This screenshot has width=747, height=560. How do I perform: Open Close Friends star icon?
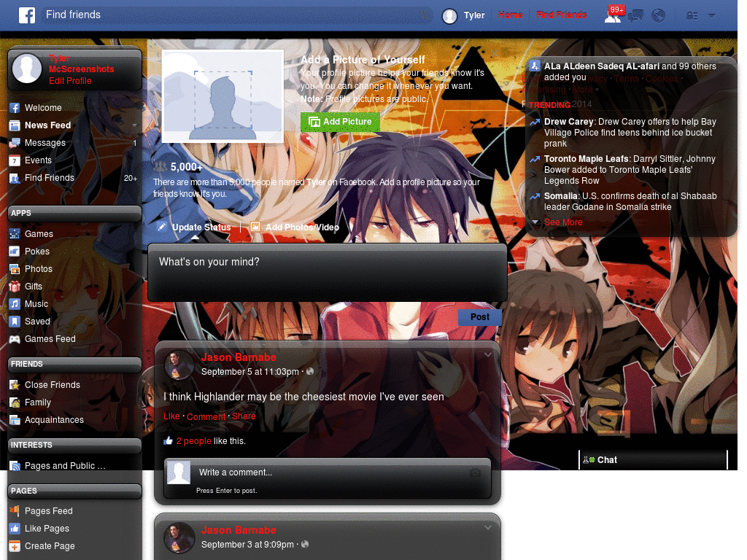click(x=15, y=385)
